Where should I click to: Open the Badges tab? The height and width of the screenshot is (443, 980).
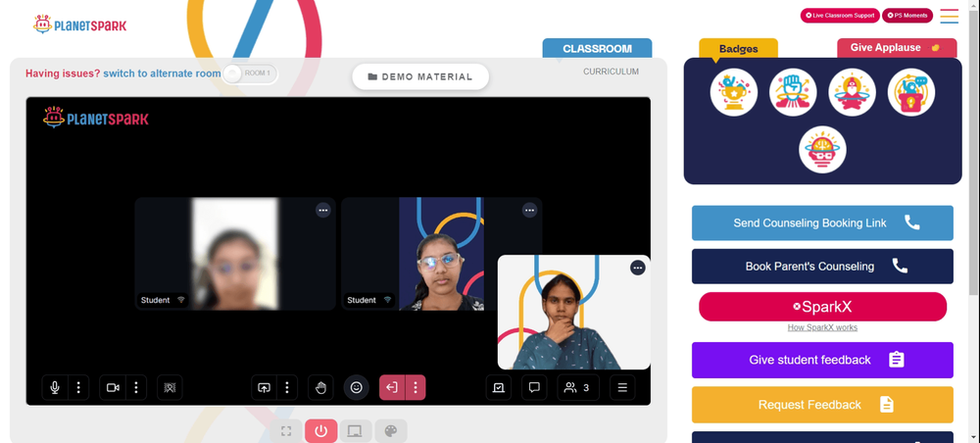(x=738, y=48)
